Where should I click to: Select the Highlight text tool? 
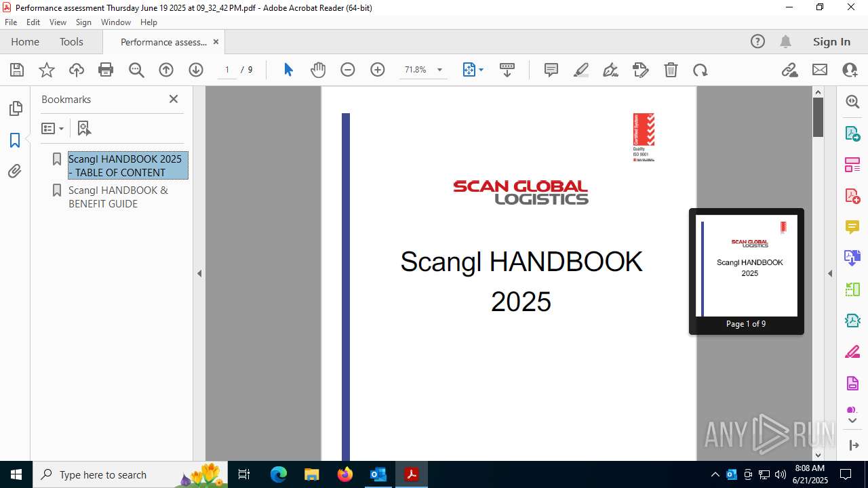[581, 70]
